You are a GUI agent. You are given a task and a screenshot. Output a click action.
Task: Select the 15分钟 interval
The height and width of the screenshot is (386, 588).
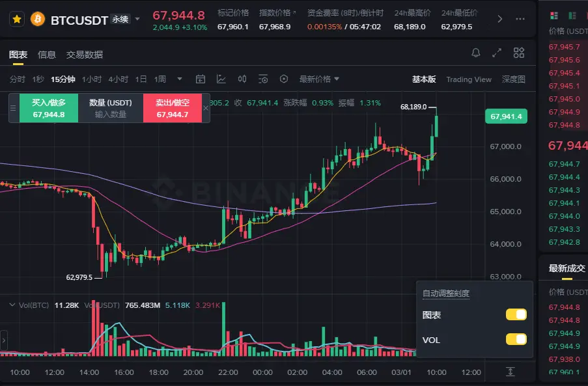pos(63,79)
